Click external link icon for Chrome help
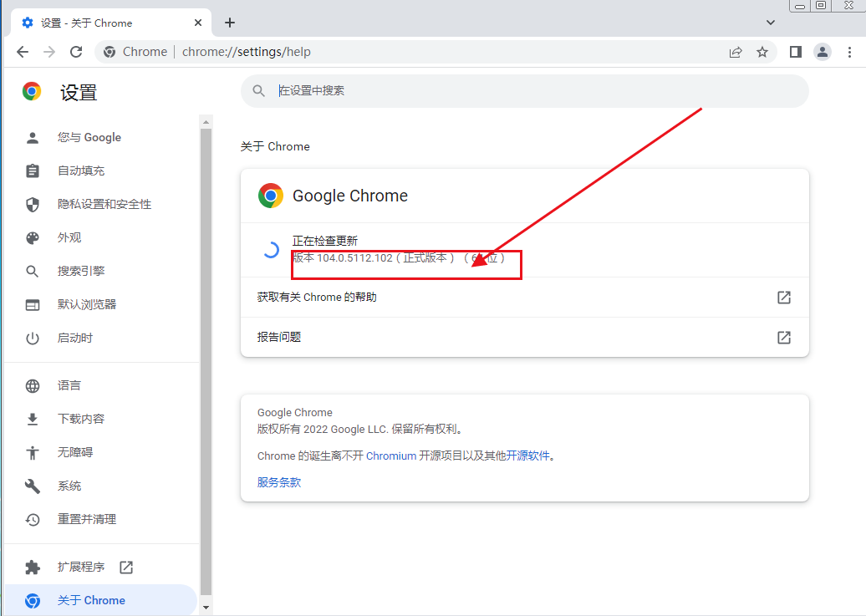 784,298
